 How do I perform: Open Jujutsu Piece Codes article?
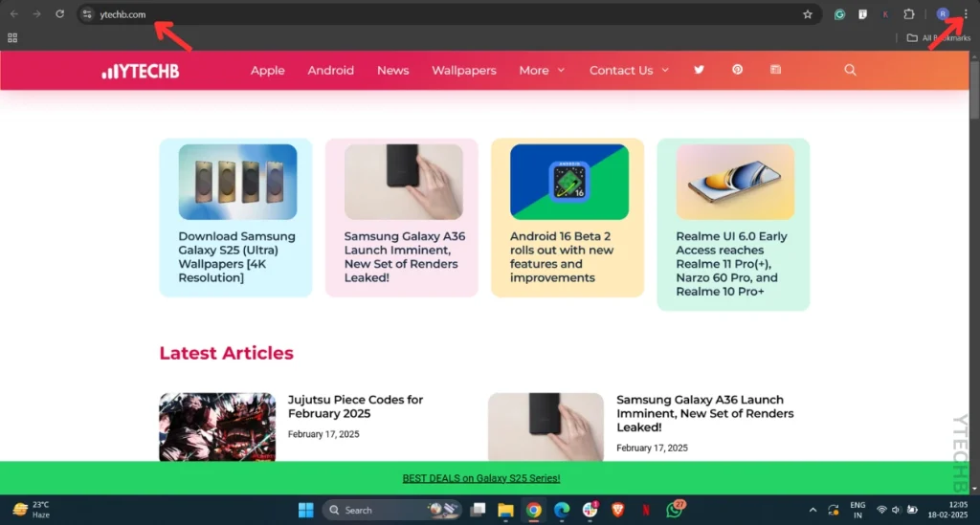[x=355, y=406]
